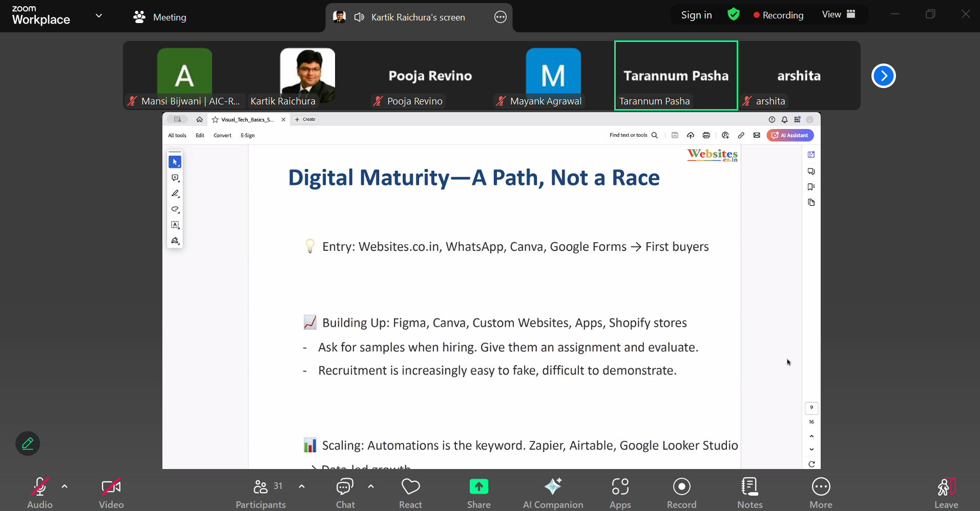
Task: Choose the highlight pen tool
Action: pos(175,194)
